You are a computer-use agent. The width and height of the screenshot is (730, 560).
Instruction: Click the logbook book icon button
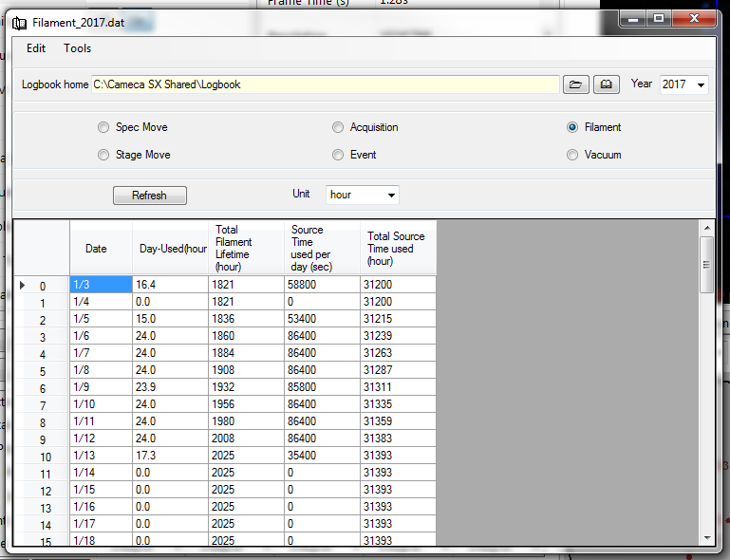click(607, 84)
